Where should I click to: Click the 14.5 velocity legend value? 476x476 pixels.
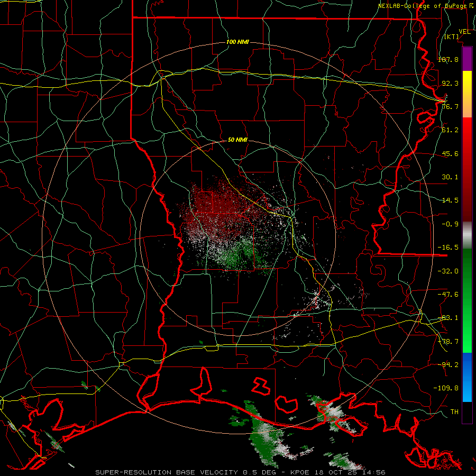tap(450, 200)
